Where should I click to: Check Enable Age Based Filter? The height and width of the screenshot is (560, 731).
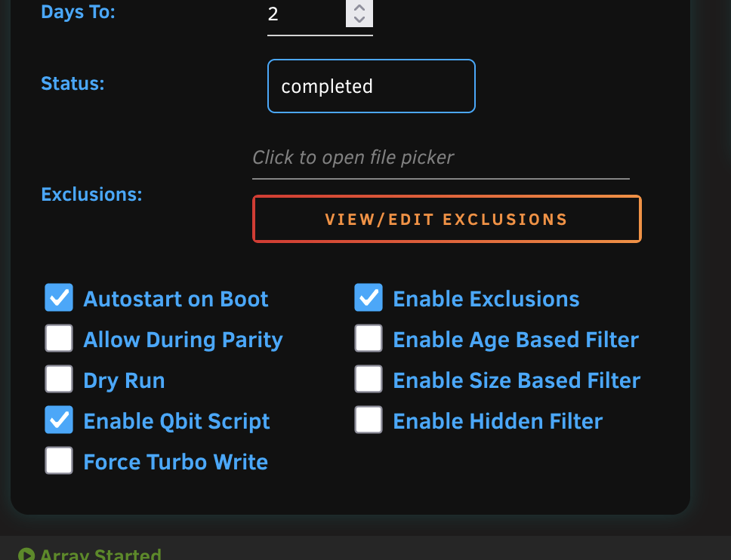pos(369,338)
